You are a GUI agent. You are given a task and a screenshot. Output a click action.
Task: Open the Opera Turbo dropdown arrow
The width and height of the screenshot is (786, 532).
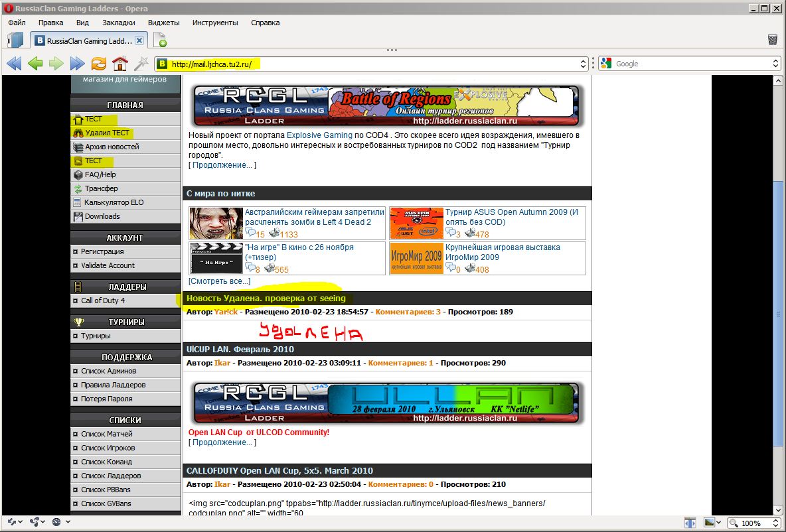(68, 522)
